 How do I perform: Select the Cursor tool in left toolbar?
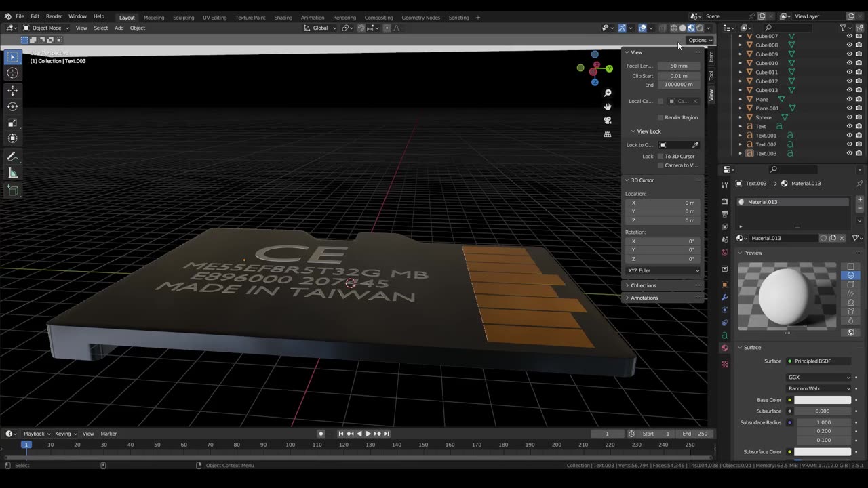pos(13,73)
